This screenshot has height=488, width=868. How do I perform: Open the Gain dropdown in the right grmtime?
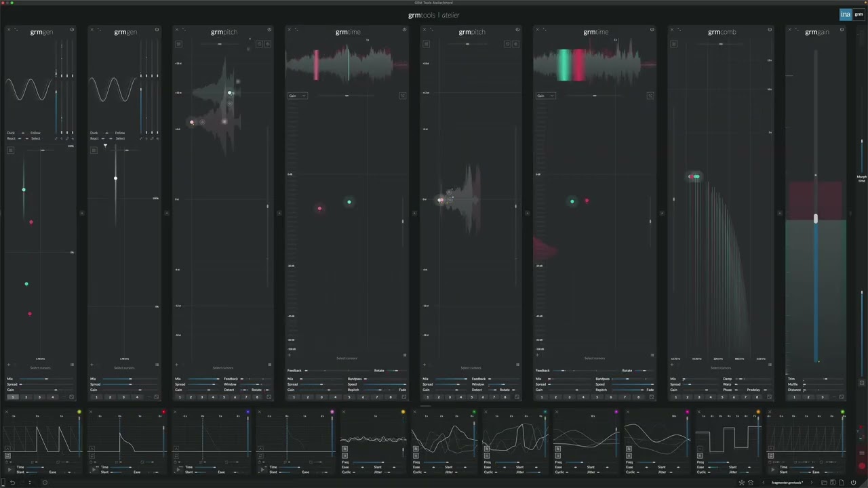click(x=545, y=96)
